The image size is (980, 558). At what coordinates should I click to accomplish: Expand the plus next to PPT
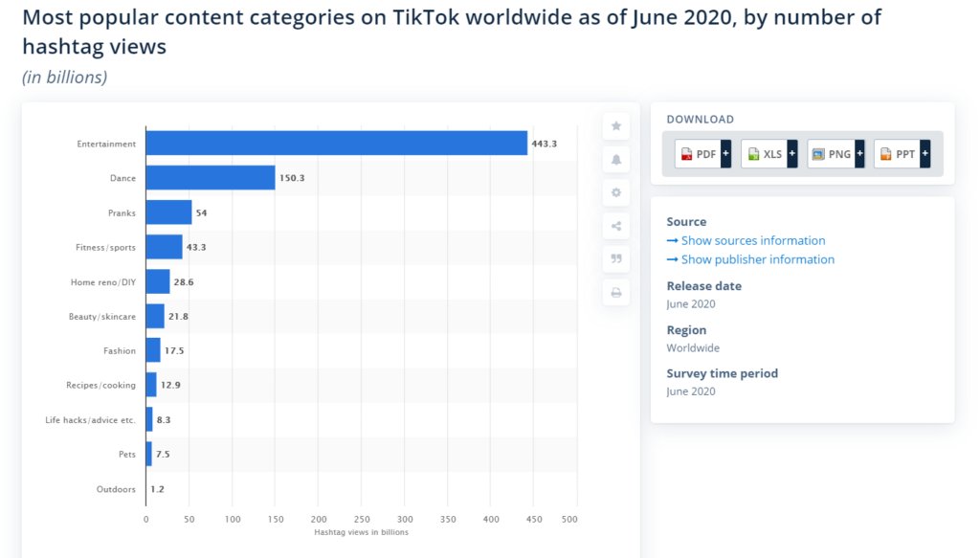[x=924, y=154]
